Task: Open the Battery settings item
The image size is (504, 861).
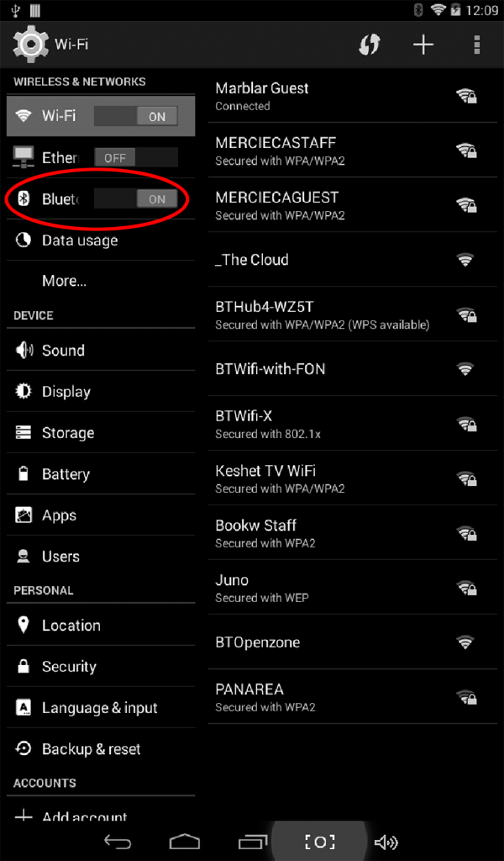Action: pos(101,474)
